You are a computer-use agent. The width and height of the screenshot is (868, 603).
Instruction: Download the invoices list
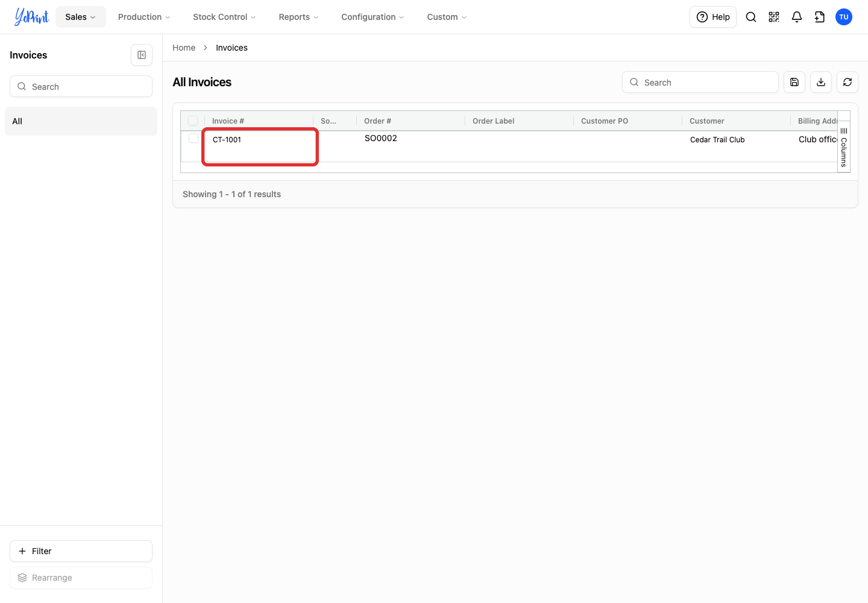[x=821, y=82]
